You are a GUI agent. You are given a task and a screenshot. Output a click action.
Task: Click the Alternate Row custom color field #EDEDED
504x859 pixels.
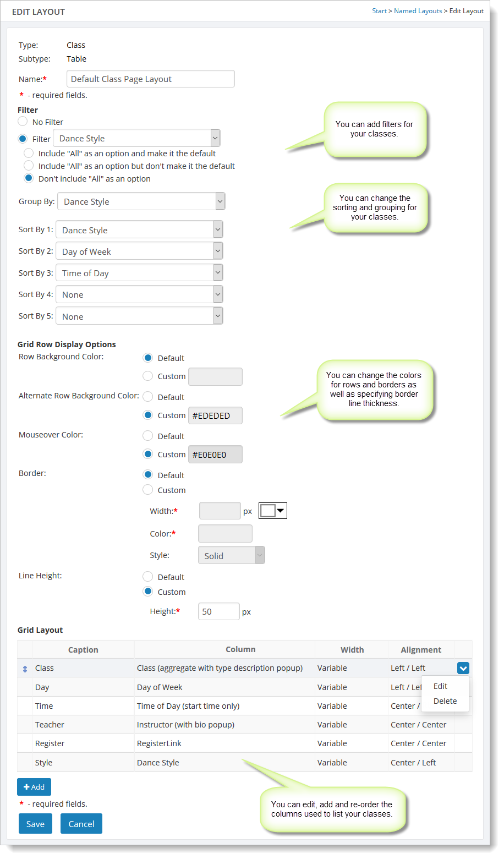(215, 415)
